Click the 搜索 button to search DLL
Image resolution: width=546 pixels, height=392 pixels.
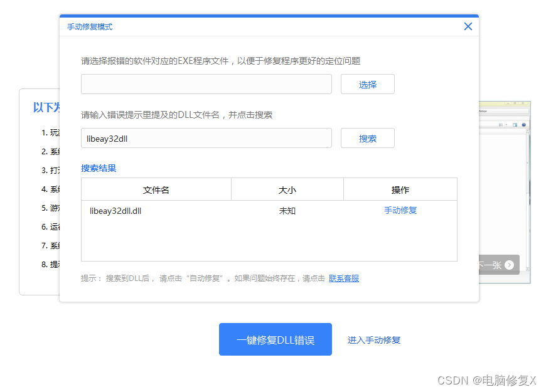(x=367, y=138)
